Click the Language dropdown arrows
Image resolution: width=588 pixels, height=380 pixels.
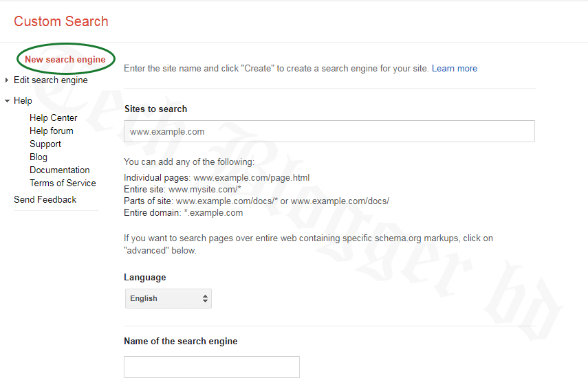(205, 299)
